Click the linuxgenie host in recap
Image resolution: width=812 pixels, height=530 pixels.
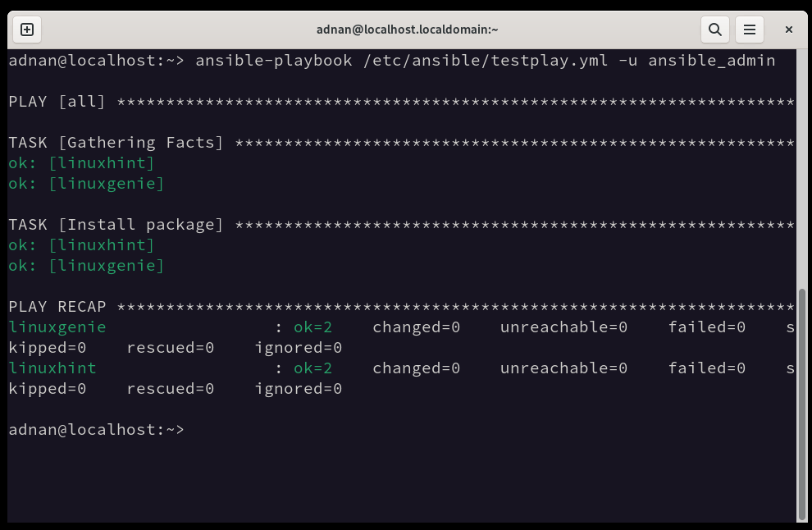point(57,327)
